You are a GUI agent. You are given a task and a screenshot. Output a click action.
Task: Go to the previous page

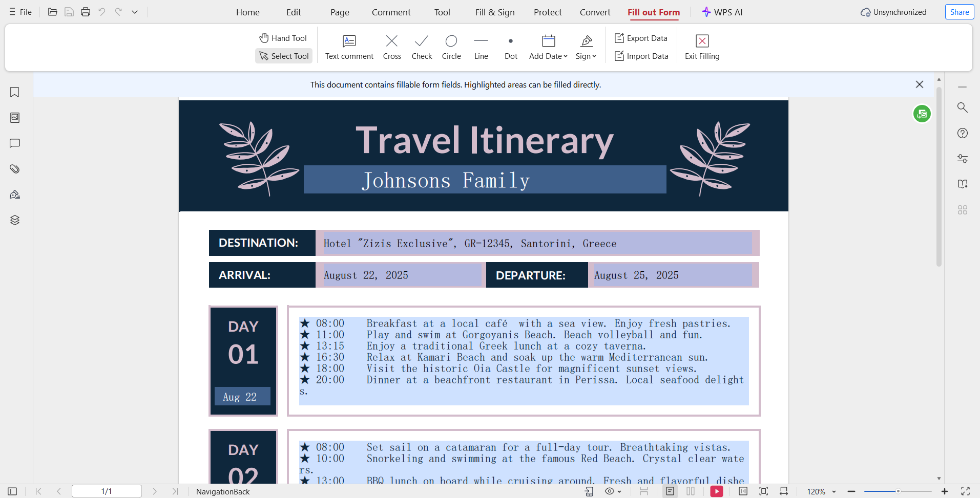coord(59,491)
